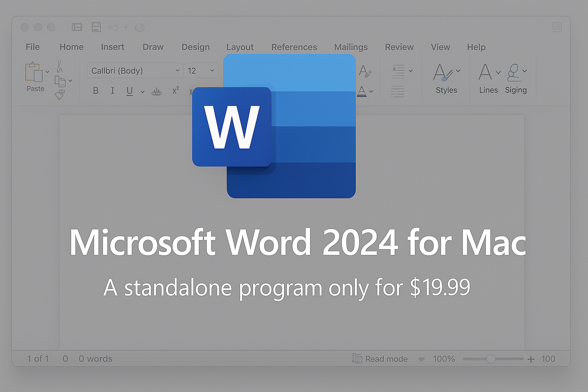Click the font color underlined A icon
The width and height of the screenshot is (588, 392).
click(x=362, y=91)
